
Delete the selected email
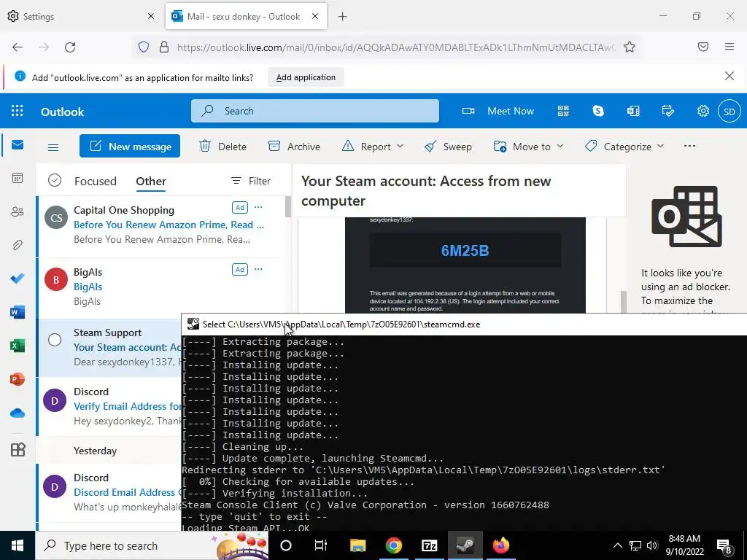[x=223, y=146]
